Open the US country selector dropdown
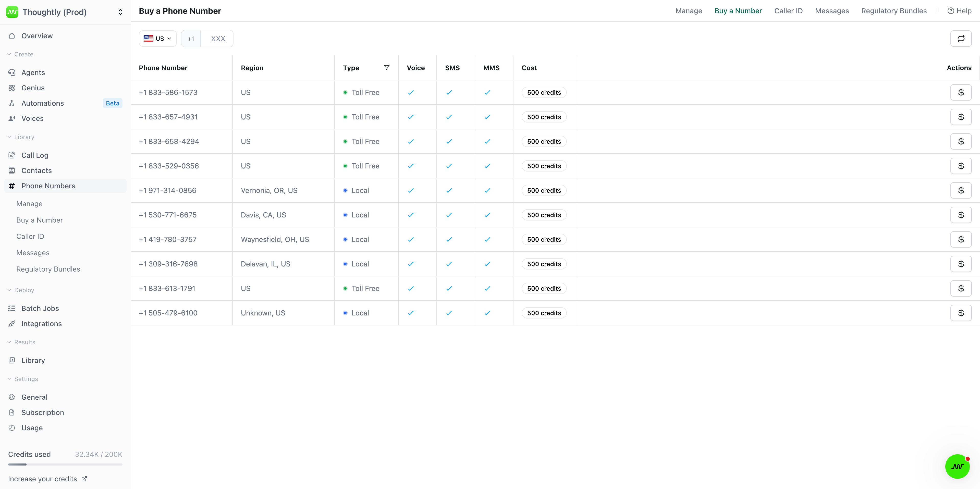The height and width of the screenshot is (489, 980). tap(157, 39)
